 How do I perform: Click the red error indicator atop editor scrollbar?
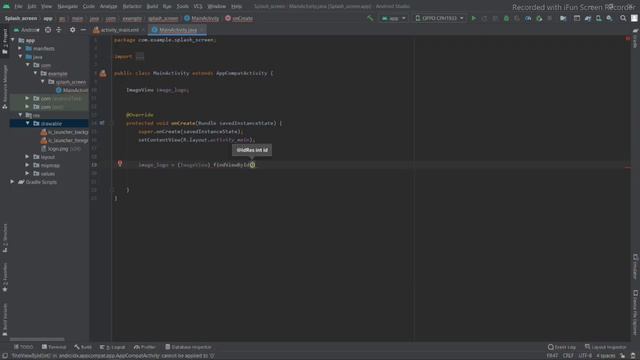point(628,38)
